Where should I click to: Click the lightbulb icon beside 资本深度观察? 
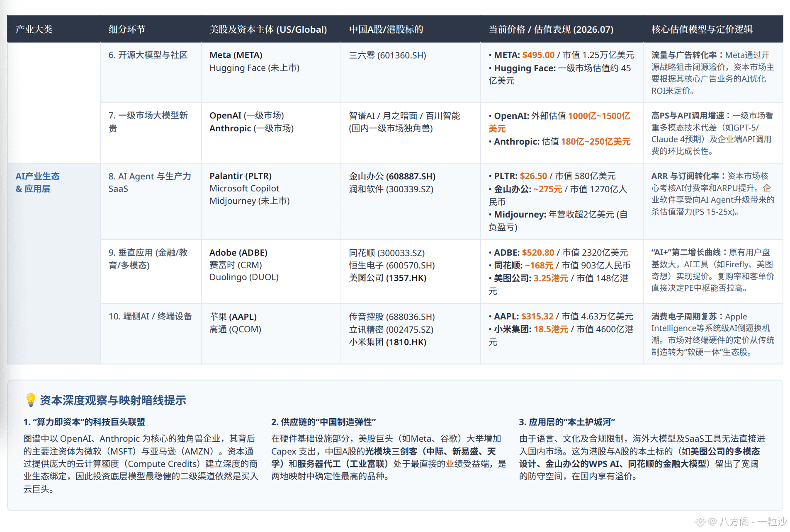[x=30, y=400]
